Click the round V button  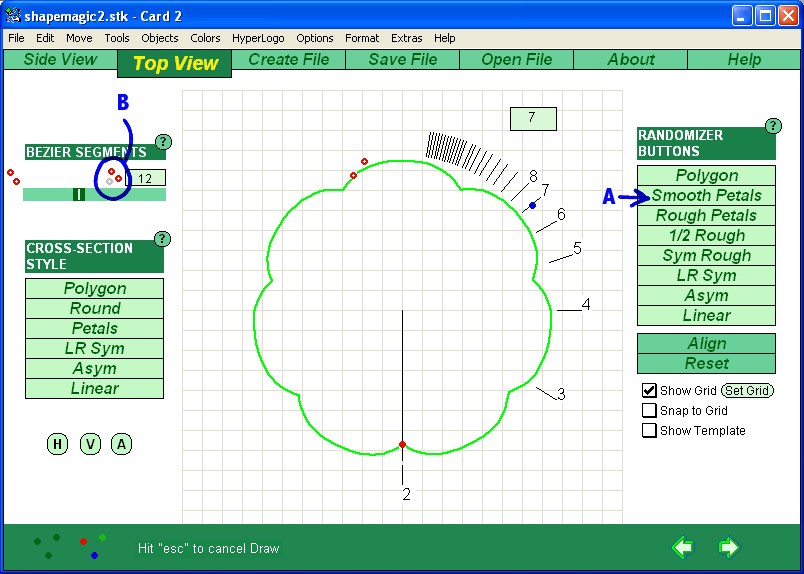tap(90, 444)
